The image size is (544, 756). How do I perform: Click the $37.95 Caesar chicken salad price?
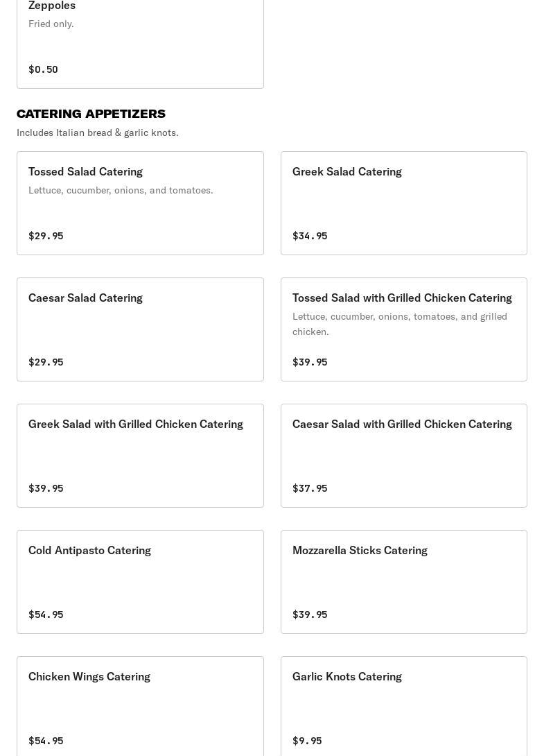pyautogui.click(x=310, y=488)
